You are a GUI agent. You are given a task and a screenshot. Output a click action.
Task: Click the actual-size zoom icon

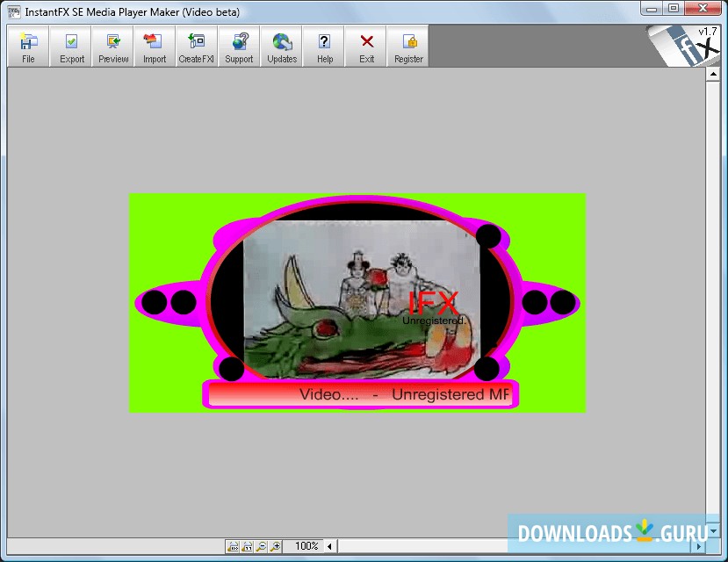click(x=249, y=546)
